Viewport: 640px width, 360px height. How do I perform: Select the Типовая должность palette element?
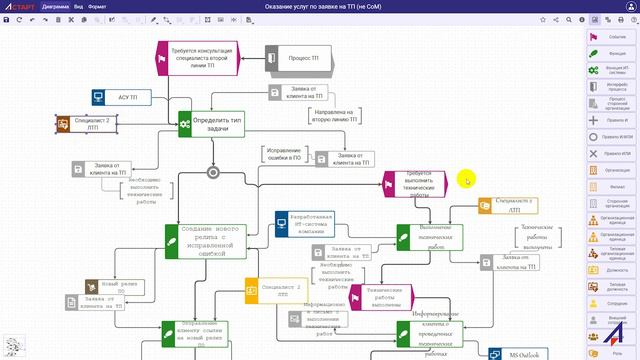pyautogui.click(x=611, y=287)
